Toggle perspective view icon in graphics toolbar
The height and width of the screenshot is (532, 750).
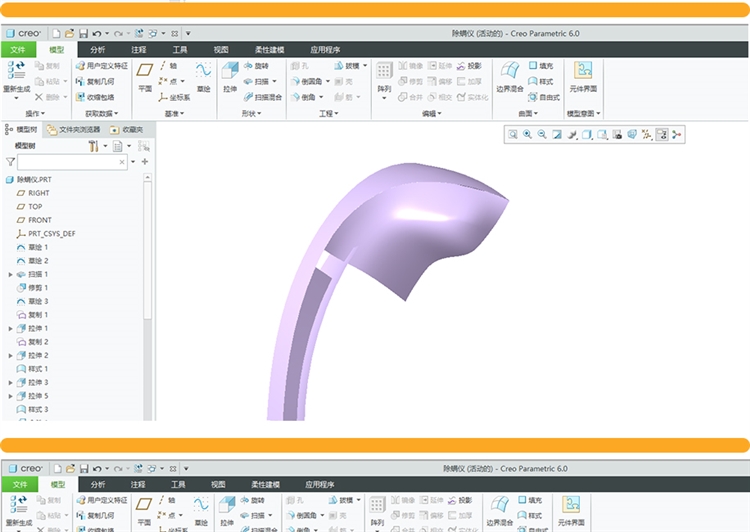pyautogui.click(x=632, y=134)
